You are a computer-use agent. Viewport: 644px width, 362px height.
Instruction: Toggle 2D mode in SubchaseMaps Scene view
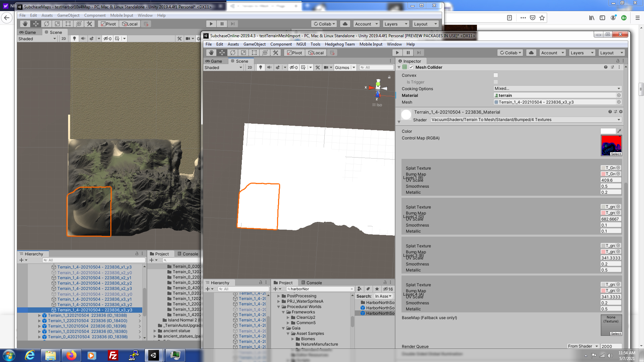(x=63, y=39)
